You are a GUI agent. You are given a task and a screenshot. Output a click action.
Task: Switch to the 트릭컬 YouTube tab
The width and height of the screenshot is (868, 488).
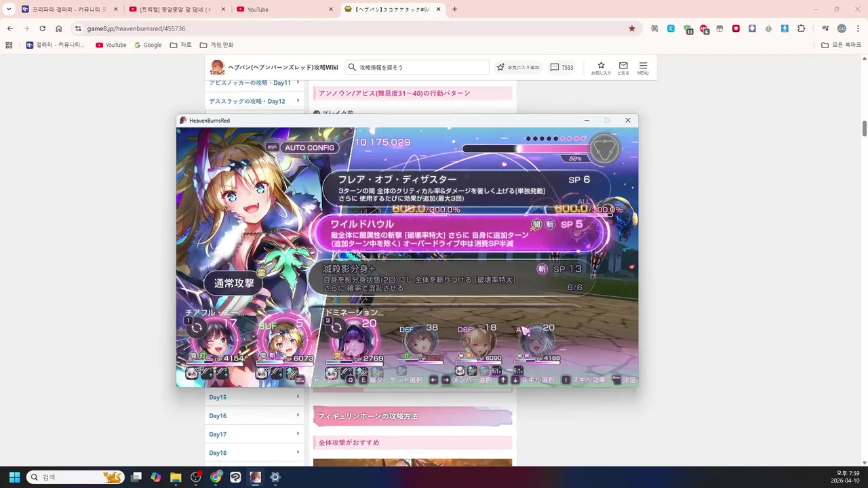[x=177, y=9]
